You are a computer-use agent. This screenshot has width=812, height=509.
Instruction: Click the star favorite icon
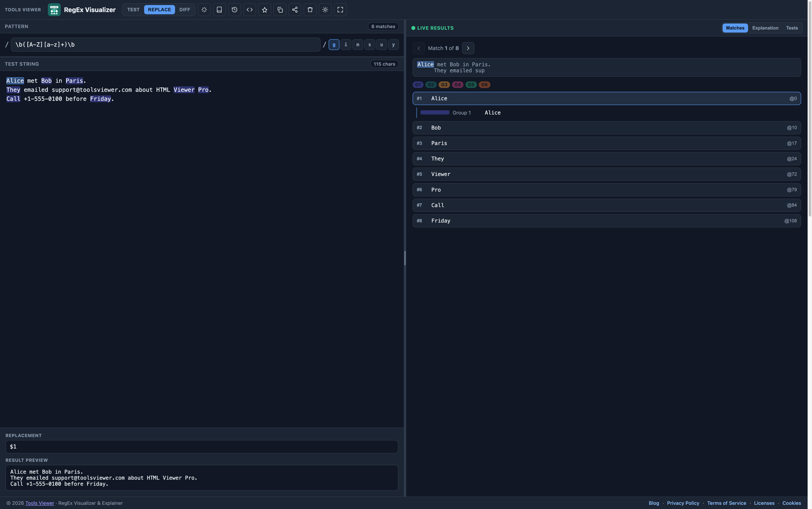click(x=265, y=10)
